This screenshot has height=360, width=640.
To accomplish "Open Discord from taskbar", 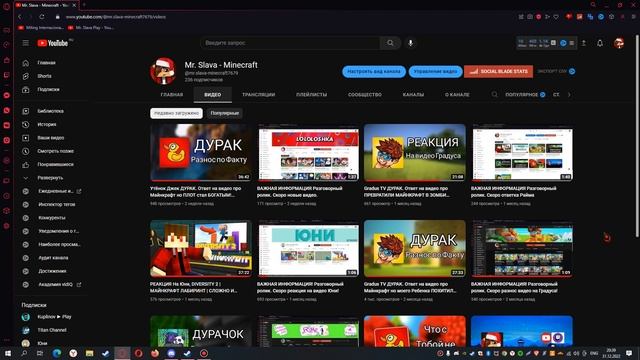I will pos(171,353).
